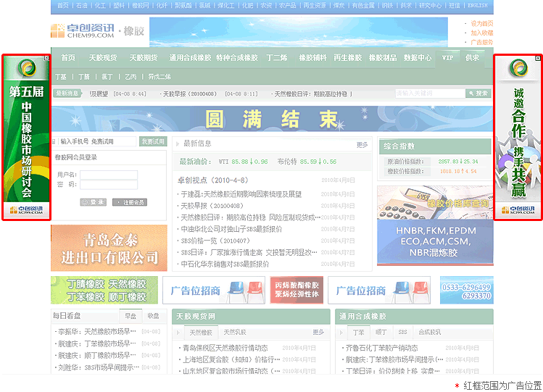The height and width of the screenshot is (392, 543).
Task: Open 橡胶制品 nav item
Action: [383, 58]
